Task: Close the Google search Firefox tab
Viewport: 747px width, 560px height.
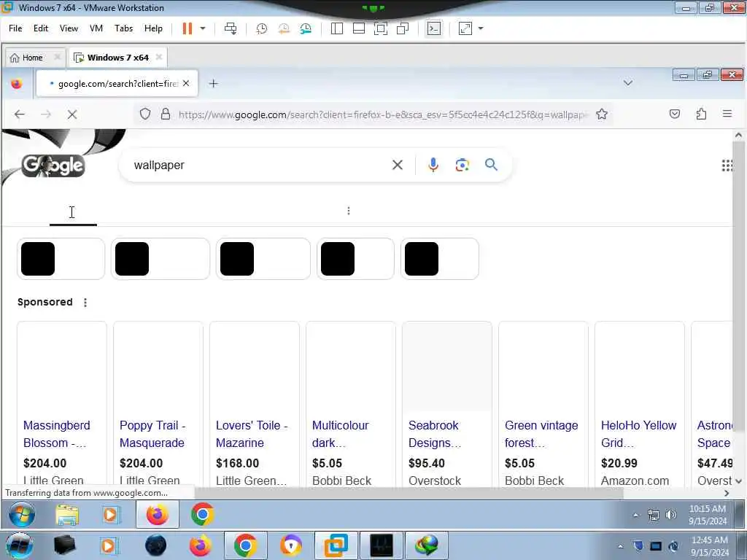Action: pyautogui.click(x=186, y=83)
